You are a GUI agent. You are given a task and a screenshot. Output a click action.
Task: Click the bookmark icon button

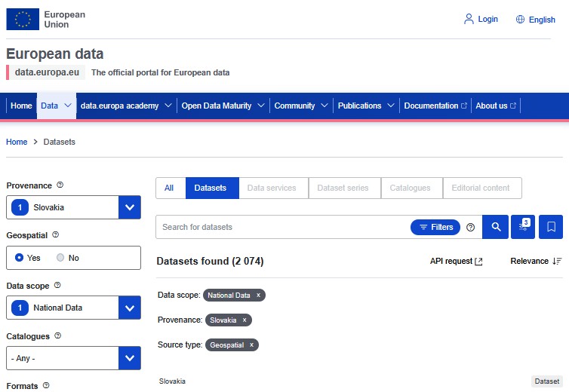(551, 227)
